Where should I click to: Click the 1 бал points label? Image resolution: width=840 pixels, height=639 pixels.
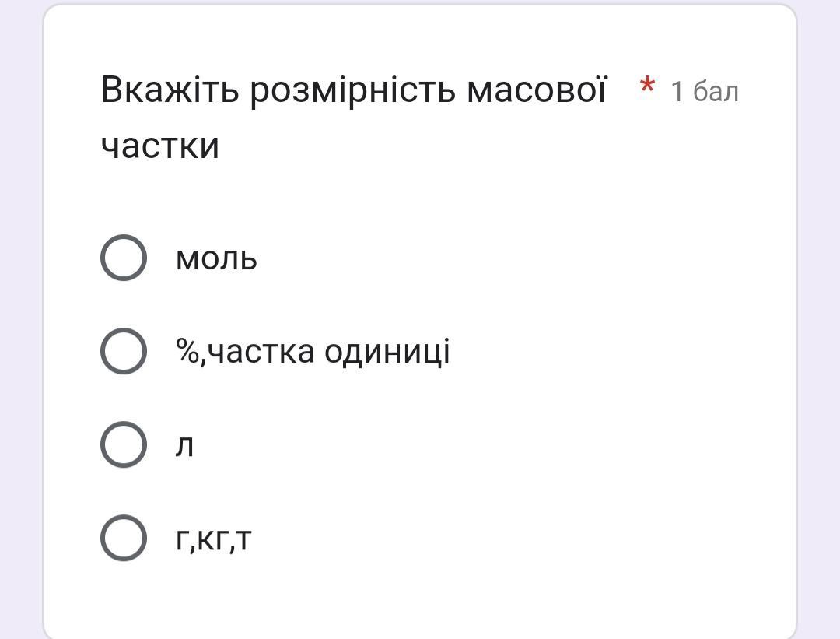coord(705,92)
